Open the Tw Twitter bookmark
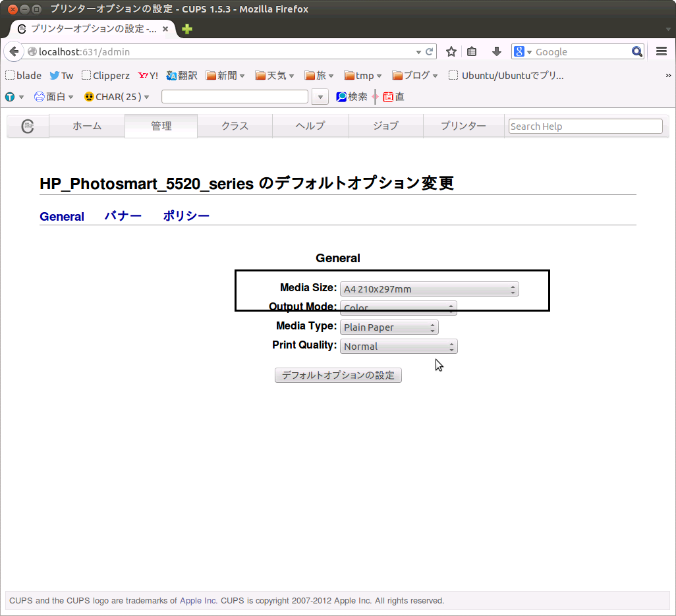This screenshot has width=676, height=616. (61, 76)
